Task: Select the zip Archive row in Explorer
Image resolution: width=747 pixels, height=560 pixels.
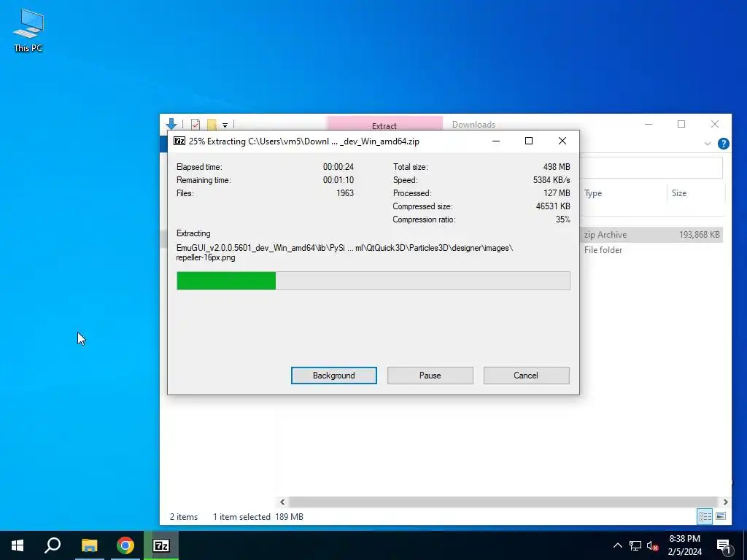Action: 652,234
